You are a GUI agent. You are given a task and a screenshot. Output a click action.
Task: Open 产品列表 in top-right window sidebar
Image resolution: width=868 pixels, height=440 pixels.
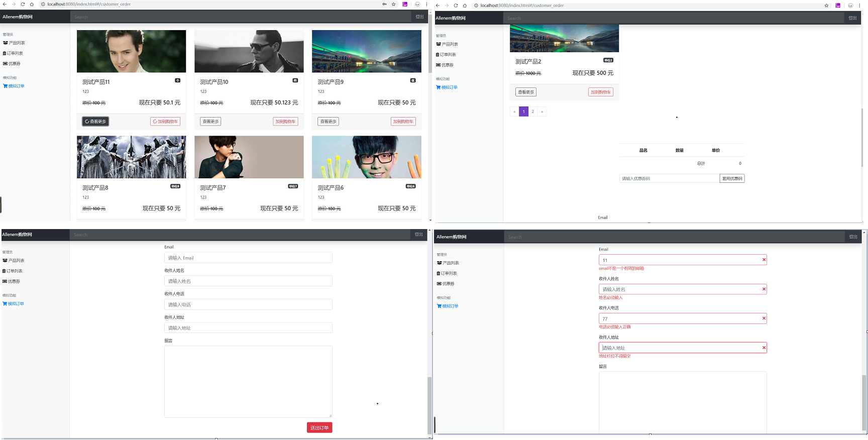tap(447, 44)
